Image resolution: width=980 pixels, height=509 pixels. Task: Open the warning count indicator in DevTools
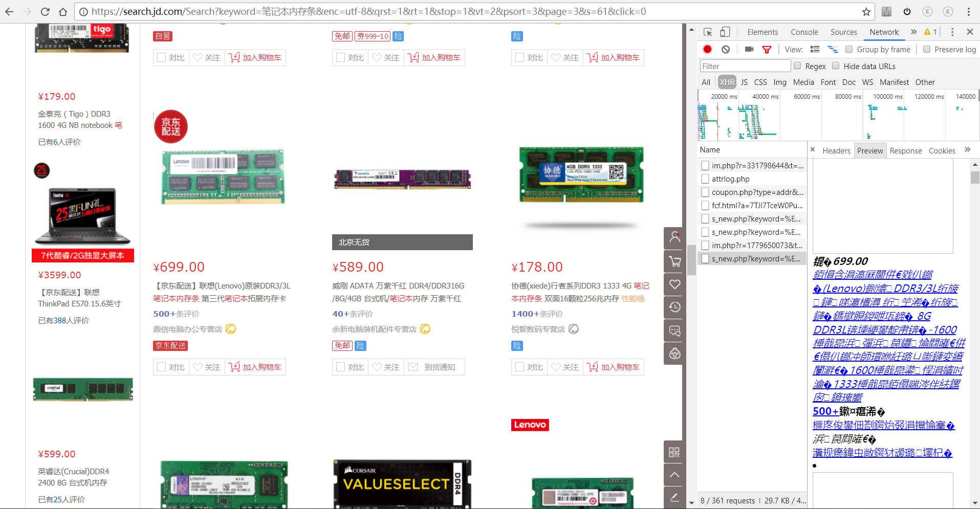(x=931, y=32)
